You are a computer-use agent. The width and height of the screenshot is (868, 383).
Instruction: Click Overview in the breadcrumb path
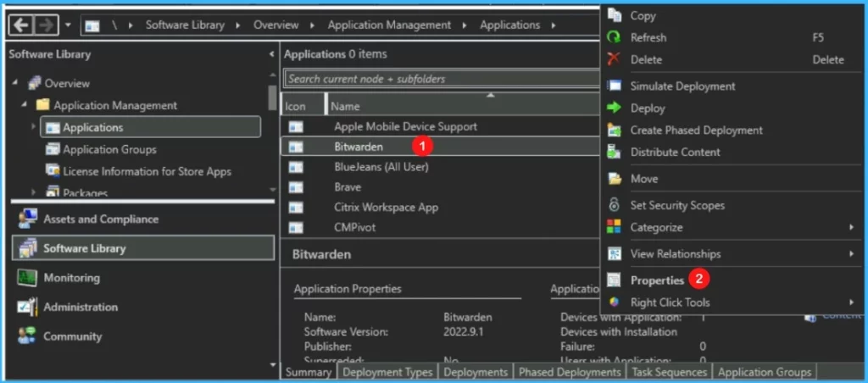(x=275, y=25)
